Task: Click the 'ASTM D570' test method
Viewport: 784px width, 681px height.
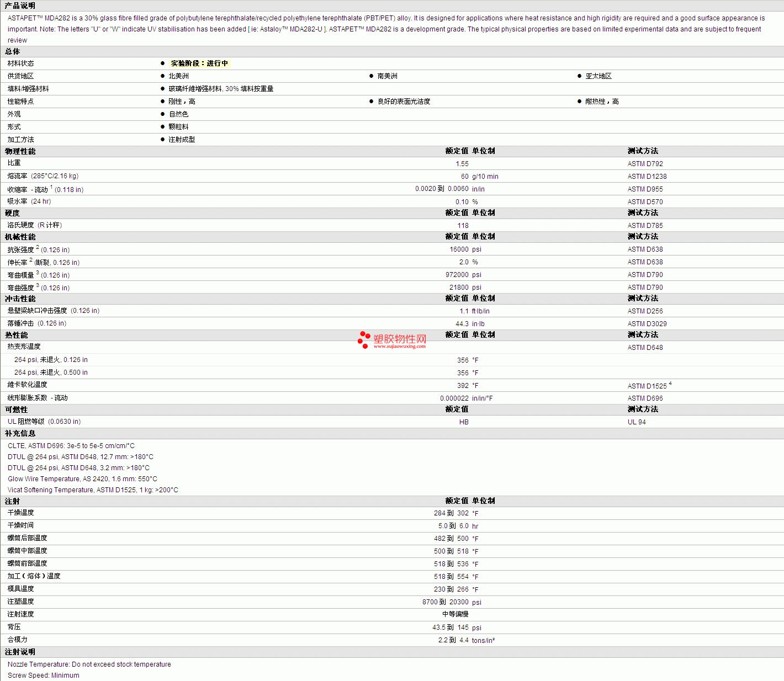Action: click(645, 202)
